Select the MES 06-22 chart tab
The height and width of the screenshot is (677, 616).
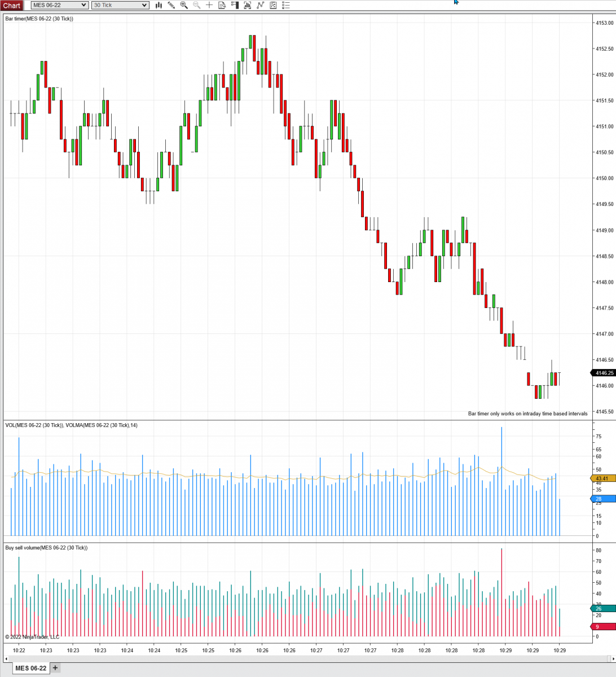[x=30, y=669]
